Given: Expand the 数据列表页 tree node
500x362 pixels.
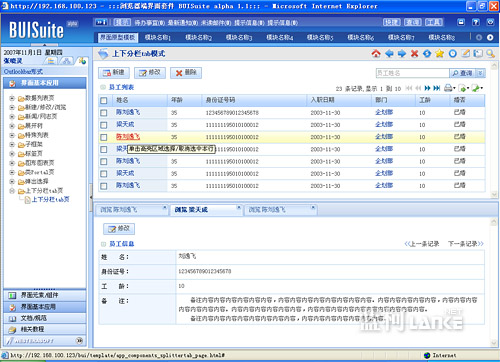Looking at the screenshot, I should click(12, 98).
